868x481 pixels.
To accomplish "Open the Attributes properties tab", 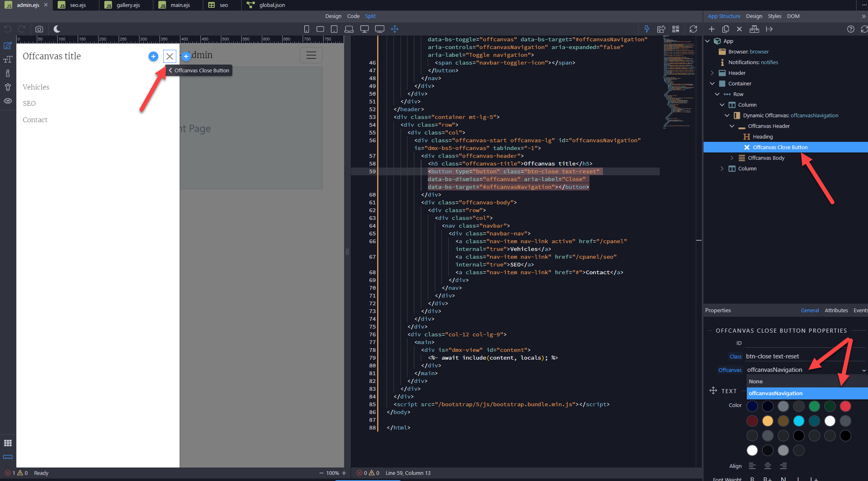I will point(836,310).
